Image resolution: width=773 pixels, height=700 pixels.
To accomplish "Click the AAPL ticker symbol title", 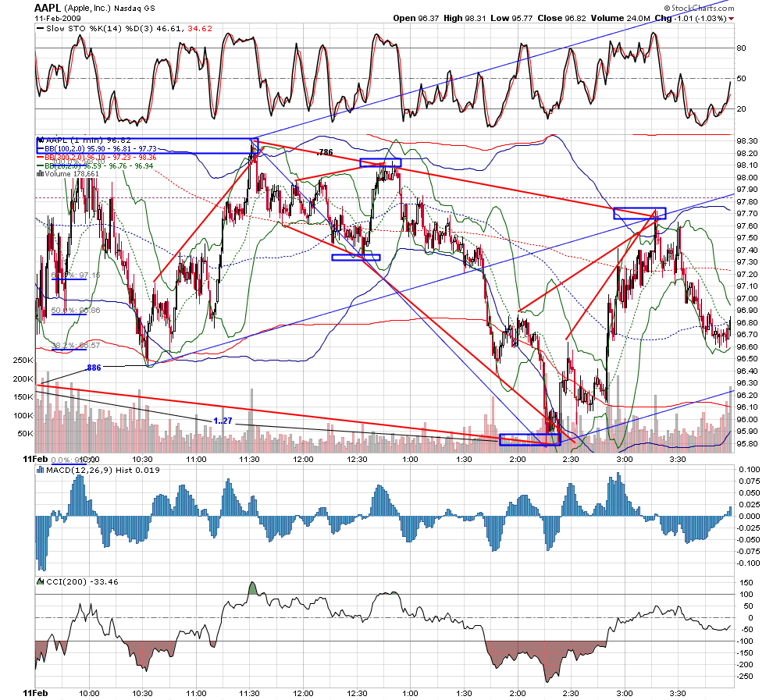I will tap(48, 8).
